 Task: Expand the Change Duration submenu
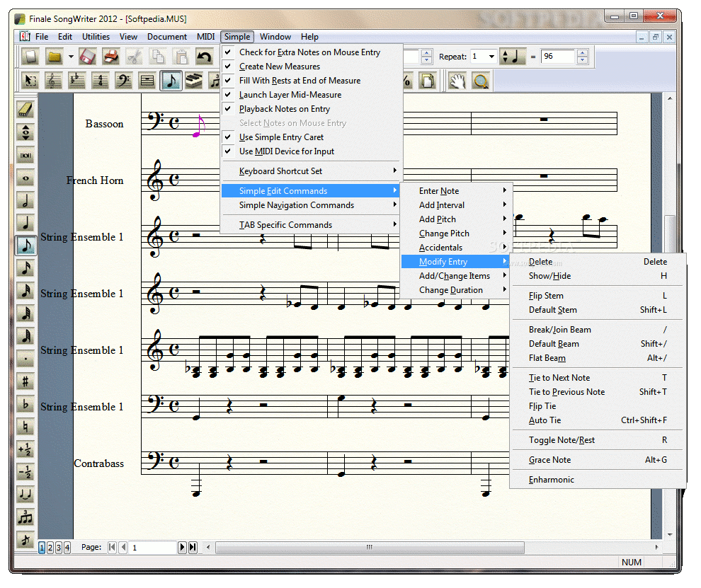(x=457, y=290)
